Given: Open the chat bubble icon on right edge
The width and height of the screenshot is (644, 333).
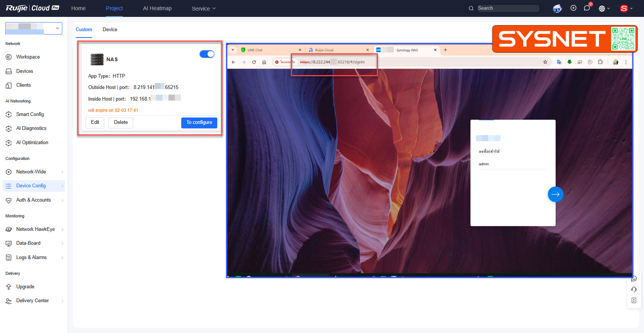Looking at the screenshot, I should click(634, 279).
